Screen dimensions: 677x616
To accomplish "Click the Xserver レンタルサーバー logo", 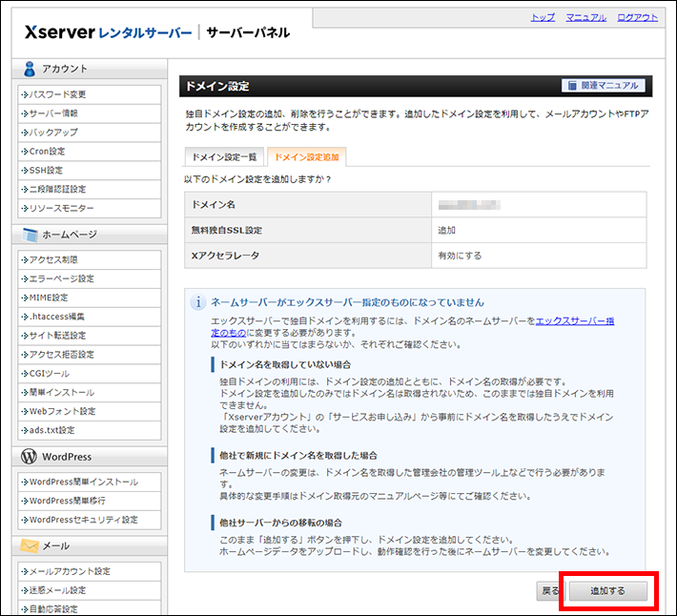I will coord(108,32).
